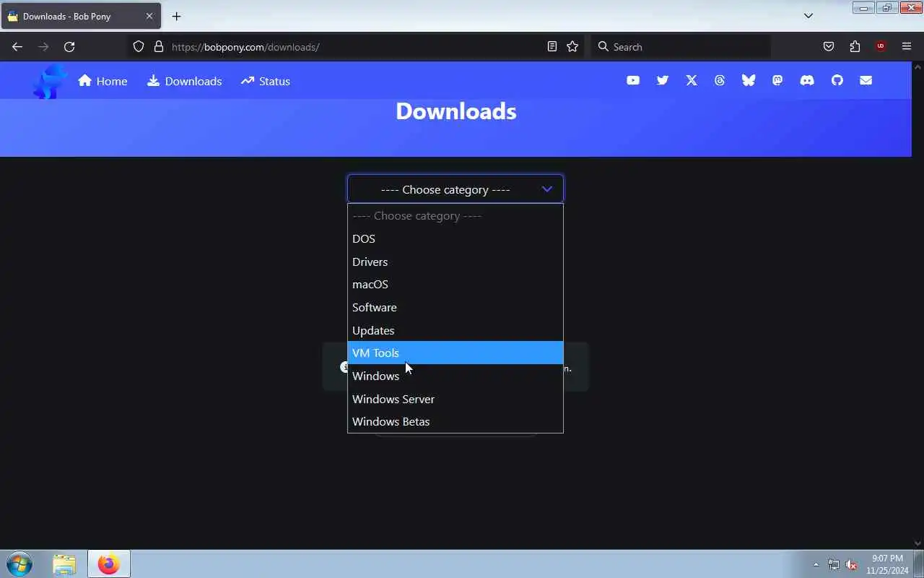Viewport: 924px width, 578px height.
Task: Open the uBlock Origin extension icon
Action: 881,47
